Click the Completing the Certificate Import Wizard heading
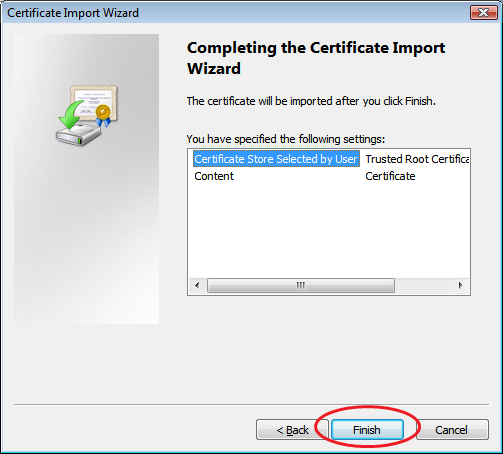 point(316,58)
